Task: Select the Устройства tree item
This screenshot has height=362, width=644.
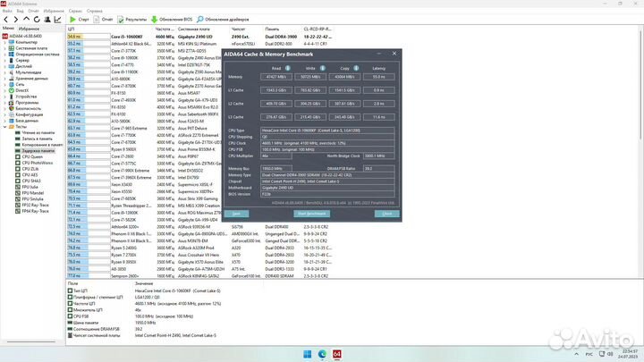Action: point(26,97)
